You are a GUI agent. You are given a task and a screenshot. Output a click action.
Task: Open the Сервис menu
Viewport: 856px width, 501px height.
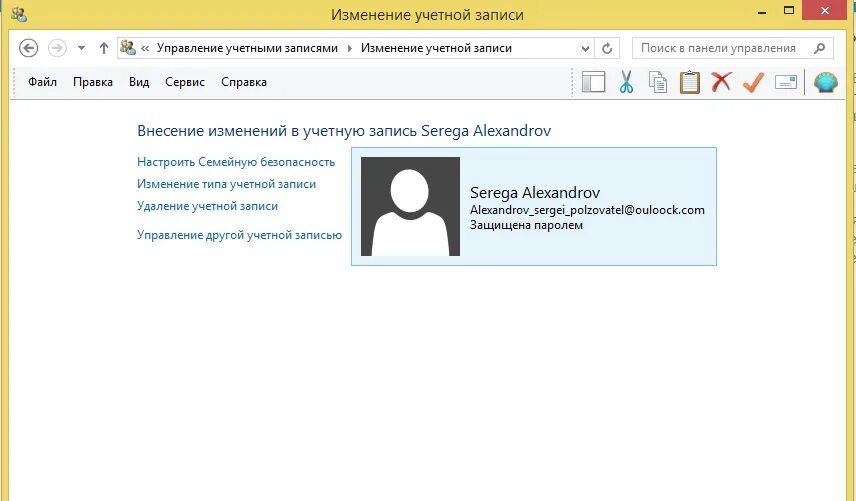(185, 82)
